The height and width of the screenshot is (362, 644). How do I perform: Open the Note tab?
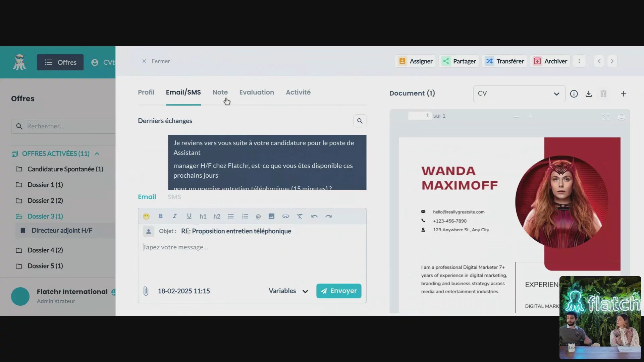point(220,92)
